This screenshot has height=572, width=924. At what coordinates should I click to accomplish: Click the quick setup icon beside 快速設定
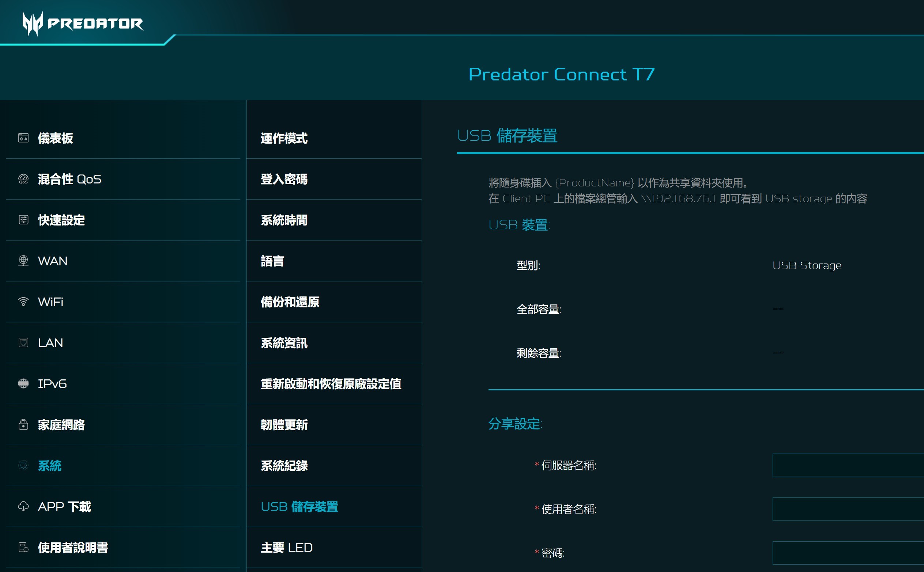click(x=23, y=220)
